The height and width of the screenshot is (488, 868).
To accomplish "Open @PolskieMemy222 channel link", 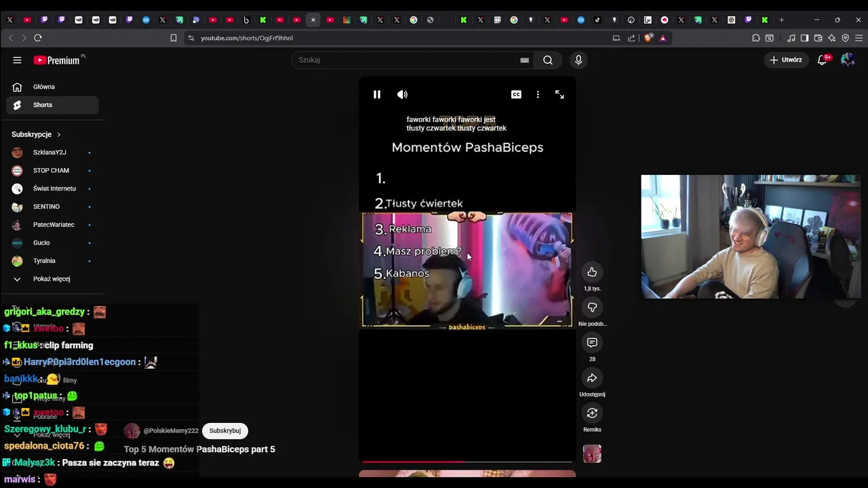I will tap(171, 431).
